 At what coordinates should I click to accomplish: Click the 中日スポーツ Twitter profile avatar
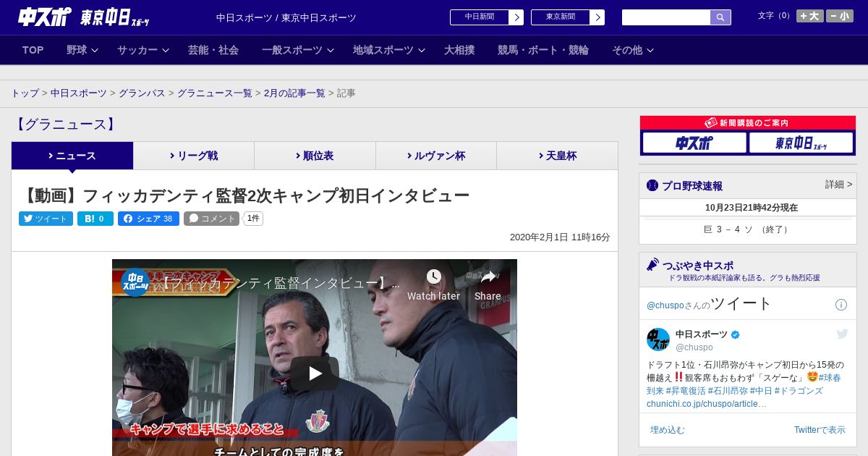[x=658, y=339]
